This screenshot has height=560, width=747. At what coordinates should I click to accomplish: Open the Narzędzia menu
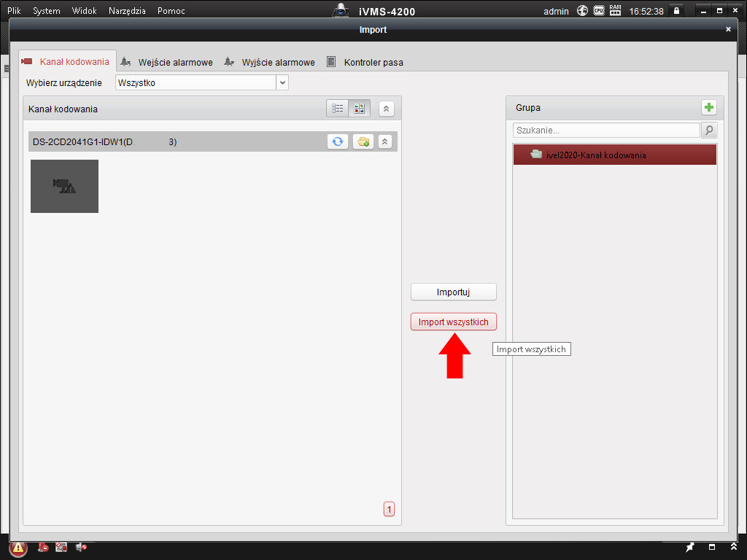[x=127, y=11]
